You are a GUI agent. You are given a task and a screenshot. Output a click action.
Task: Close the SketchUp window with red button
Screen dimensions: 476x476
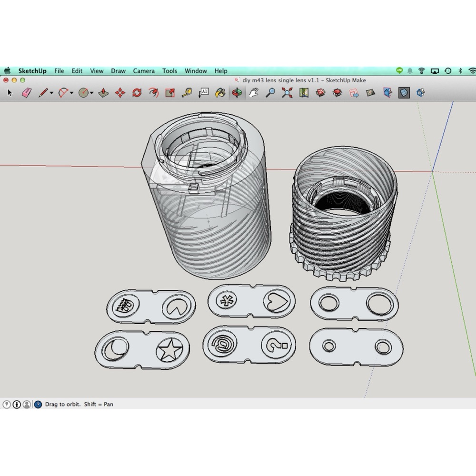6,80
